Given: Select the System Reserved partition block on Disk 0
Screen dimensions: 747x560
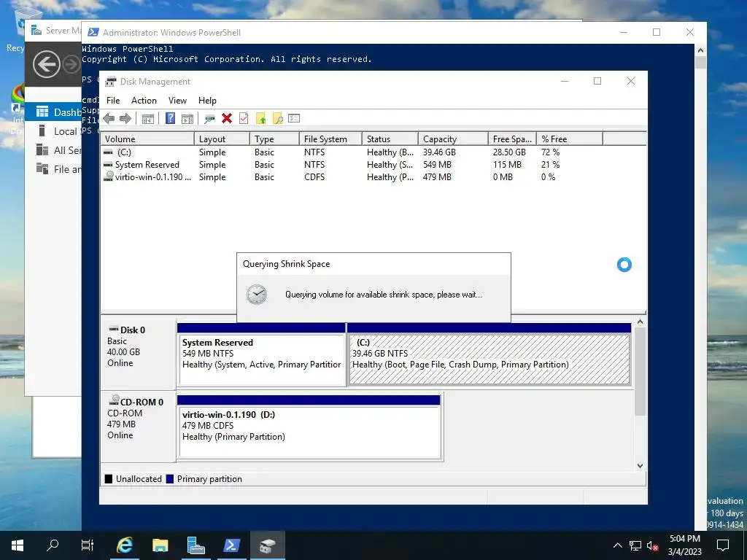Looking at the screenshot, I should (261, 354).
